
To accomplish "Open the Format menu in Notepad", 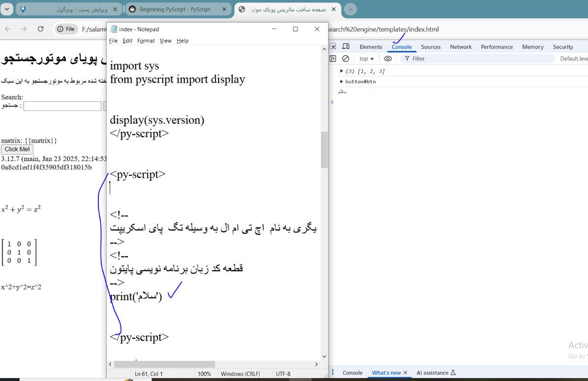I will [x=146, y=41].
